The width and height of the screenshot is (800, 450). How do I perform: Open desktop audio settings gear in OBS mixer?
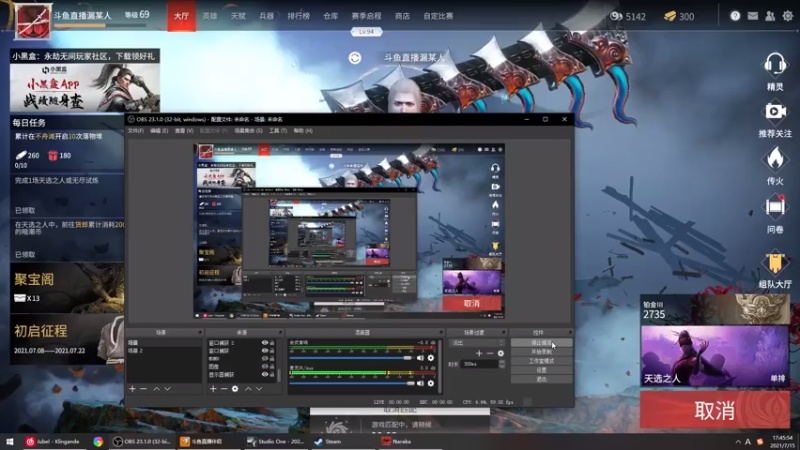(431, 358)
